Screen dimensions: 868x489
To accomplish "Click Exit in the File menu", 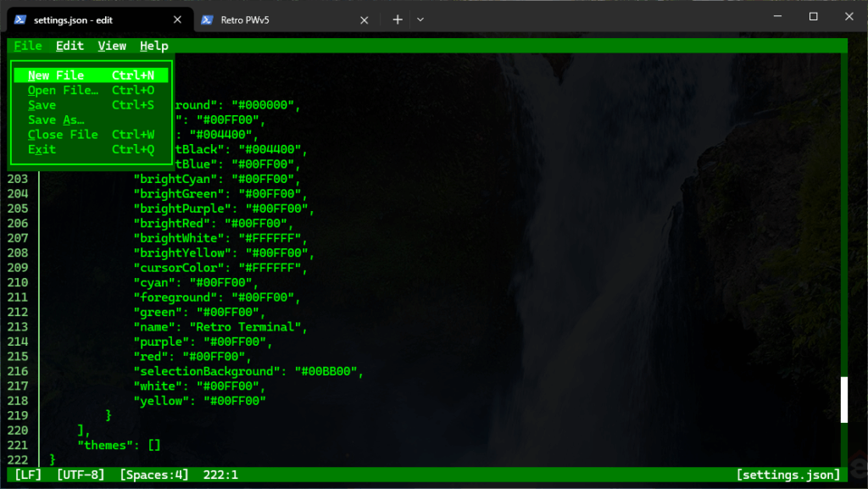I will pyautogui.click(x=92, y=149).
